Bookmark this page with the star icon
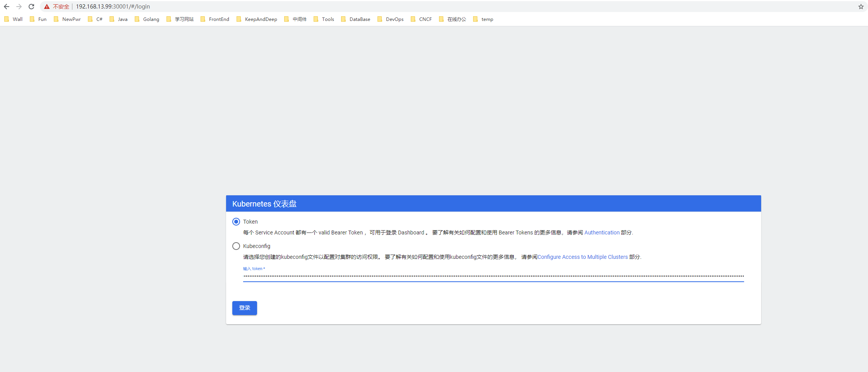Viewport: 868px width, 372px height. [x=861, y=7]
